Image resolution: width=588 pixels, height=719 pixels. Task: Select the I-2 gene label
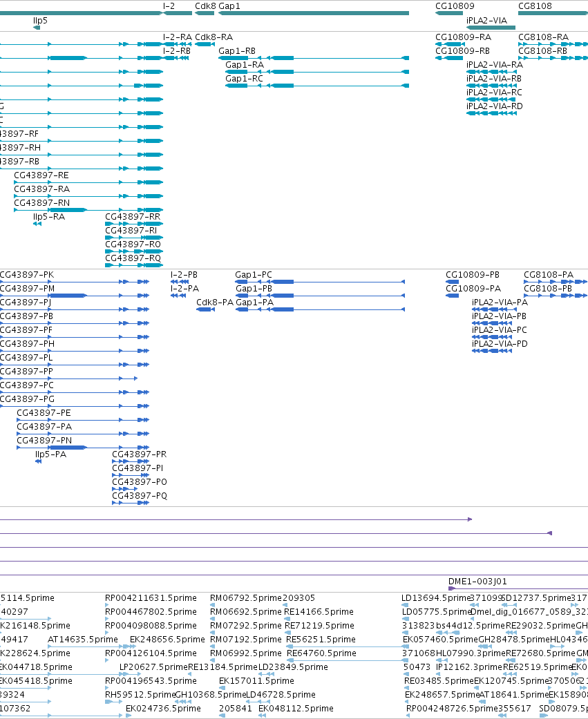[169, 6]
